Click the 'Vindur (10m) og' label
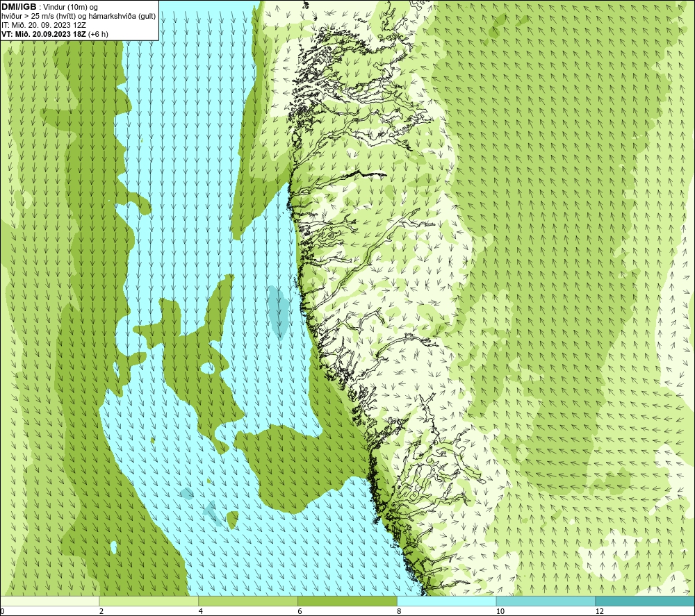 click(70, 8)
